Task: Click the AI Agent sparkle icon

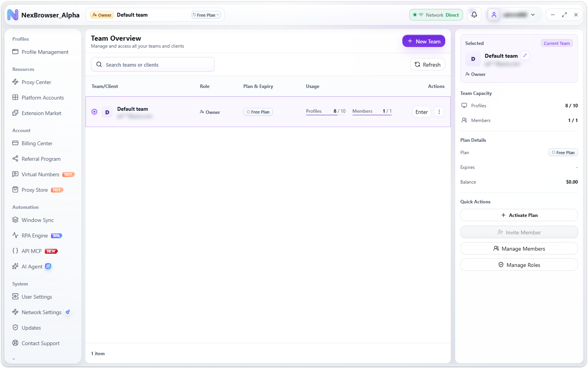Action: point(15,267)
